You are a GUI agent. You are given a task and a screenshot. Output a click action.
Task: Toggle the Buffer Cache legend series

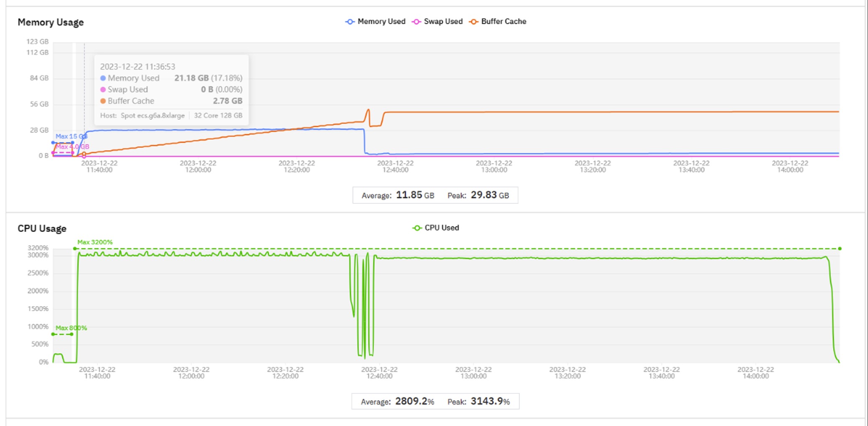tap(498, 21)
